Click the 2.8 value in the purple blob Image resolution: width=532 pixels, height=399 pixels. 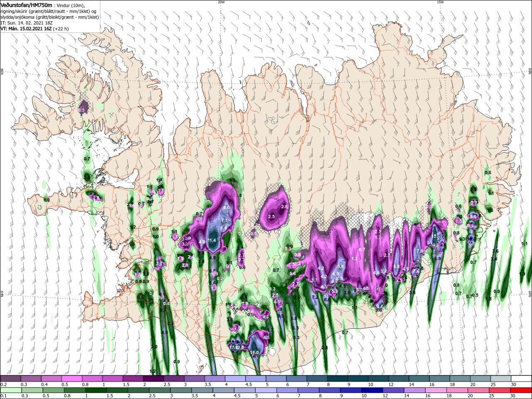point(285,207)
